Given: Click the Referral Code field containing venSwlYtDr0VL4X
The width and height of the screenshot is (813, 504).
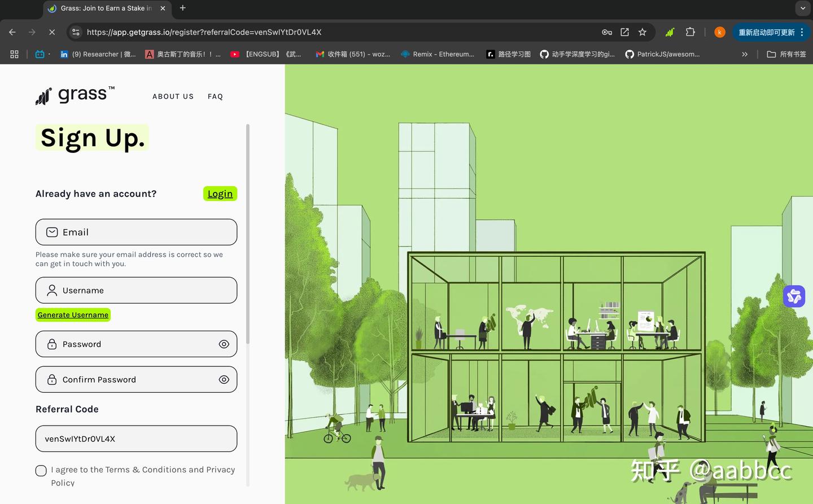Looking at the screenshot, I should point(136,439).
